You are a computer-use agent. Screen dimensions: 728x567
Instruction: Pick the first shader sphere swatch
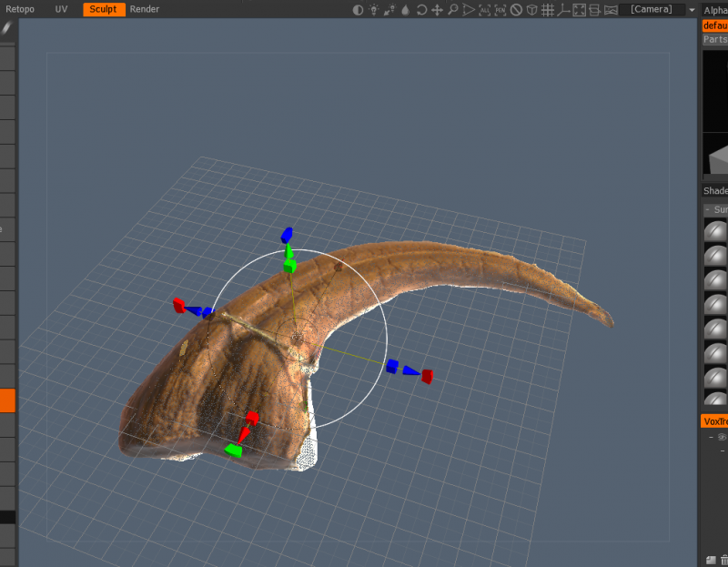[716, 231]
